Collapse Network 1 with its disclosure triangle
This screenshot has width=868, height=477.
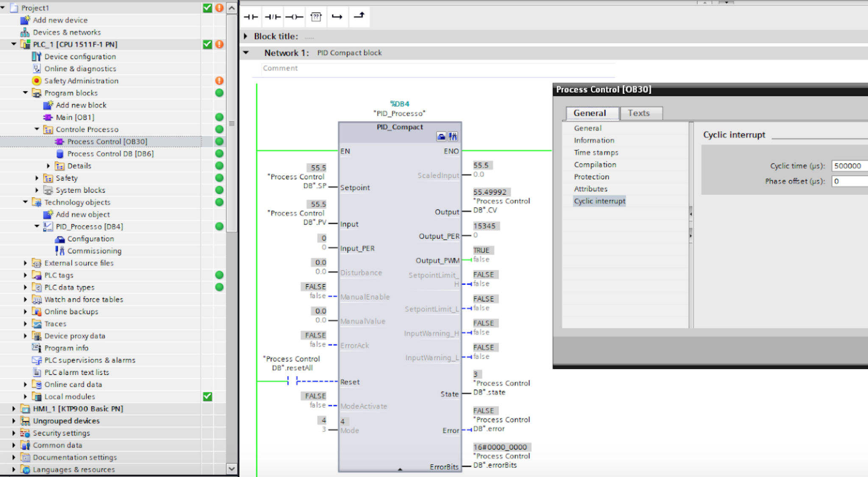coord(246,52)
